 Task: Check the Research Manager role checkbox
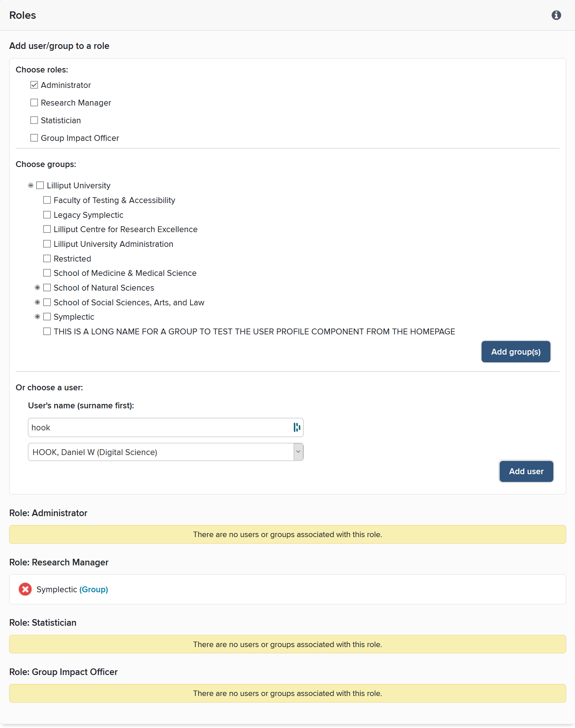tap(34, 103)
